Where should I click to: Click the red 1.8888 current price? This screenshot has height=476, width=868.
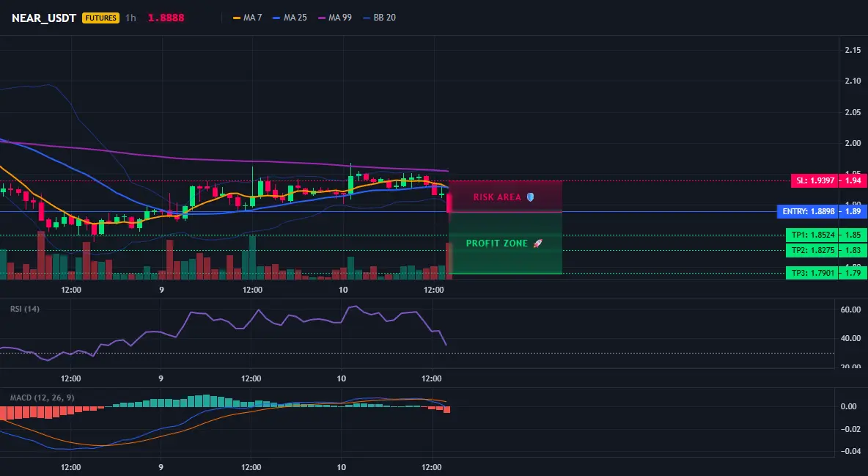pos(166,18)
